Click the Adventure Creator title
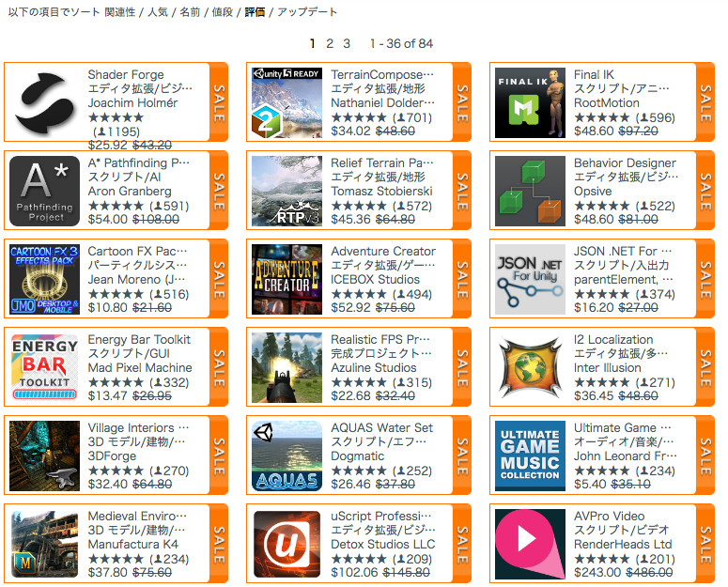 click(x=383, y=252)
